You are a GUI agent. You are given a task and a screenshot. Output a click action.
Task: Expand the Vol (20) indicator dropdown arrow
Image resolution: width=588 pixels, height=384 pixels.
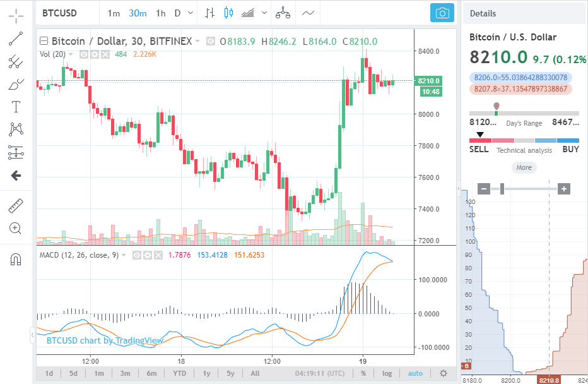[x=71, y=54]
